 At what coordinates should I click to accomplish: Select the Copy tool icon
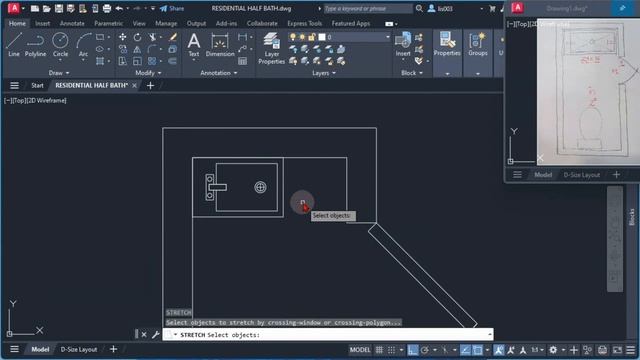(x=122, y=49)
